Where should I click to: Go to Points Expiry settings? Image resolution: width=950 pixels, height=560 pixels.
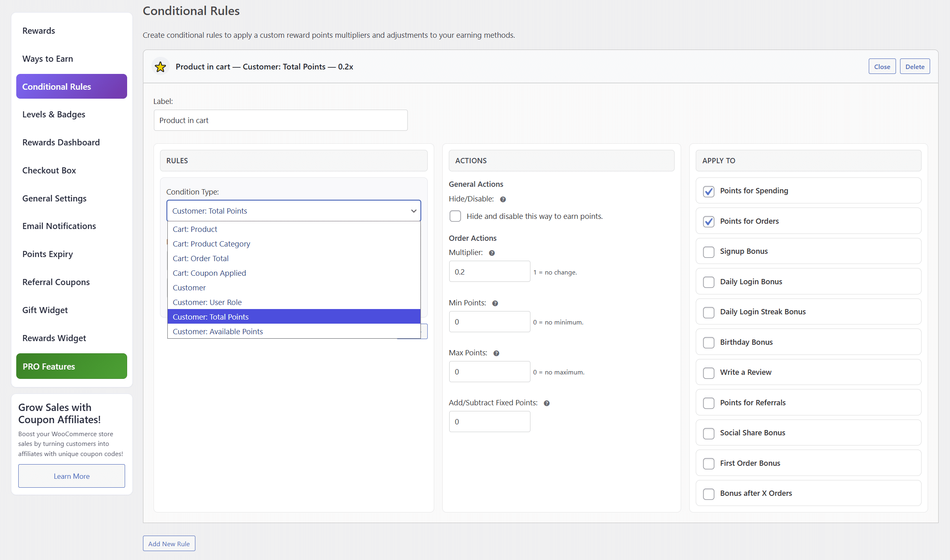48,254
